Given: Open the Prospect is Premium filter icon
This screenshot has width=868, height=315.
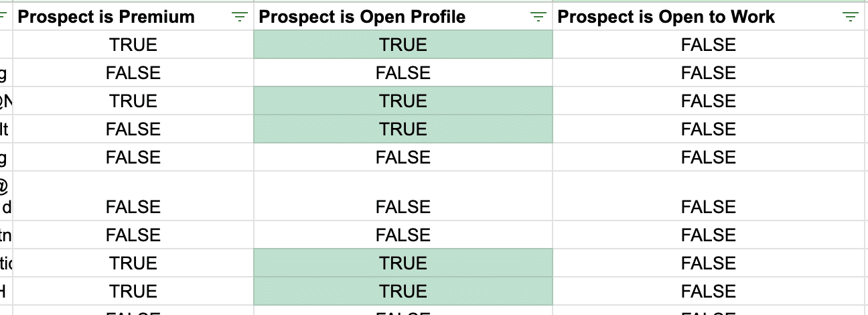Looking at the screenshot, I should click(239, 17).
